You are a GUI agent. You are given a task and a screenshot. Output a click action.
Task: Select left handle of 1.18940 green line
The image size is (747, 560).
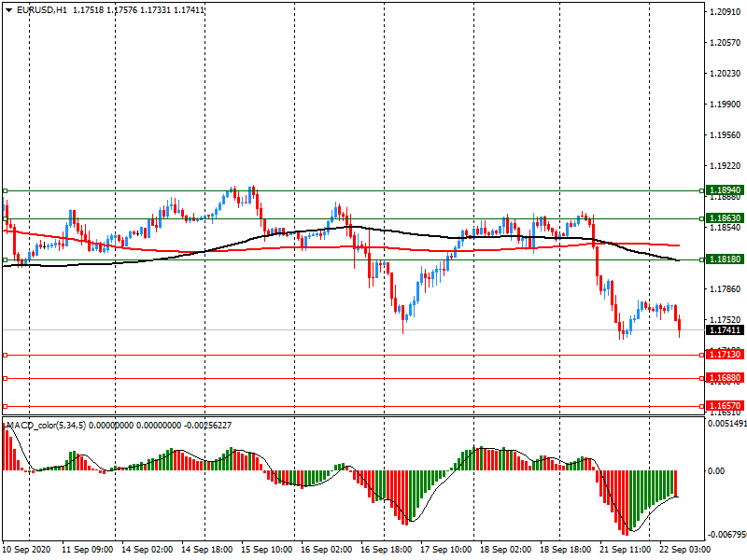6,191
